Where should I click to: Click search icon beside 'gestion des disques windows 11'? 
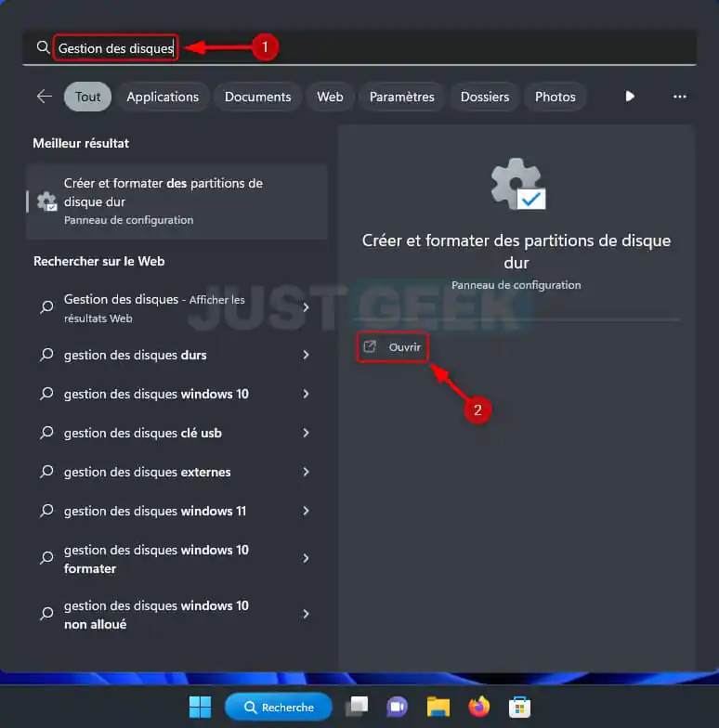[x=46, y=511]
